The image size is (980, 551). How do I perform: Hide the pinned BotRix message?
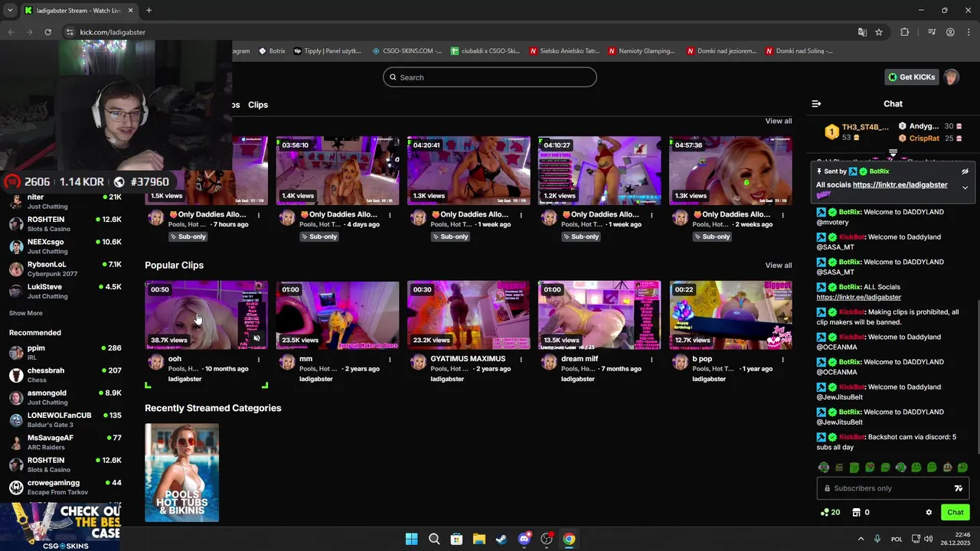pyautogui.click(x=965, y=171)
